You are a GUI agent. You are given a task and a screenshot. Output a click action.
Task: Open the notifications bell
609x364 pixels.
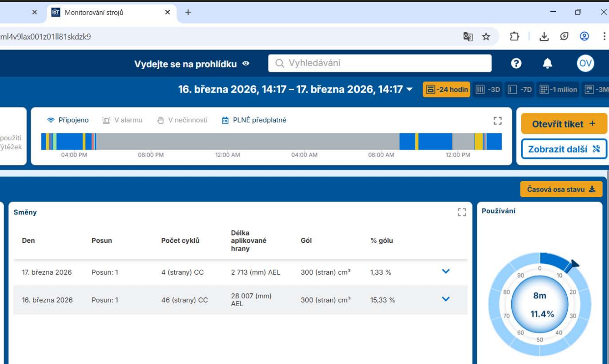click(547, 63)
